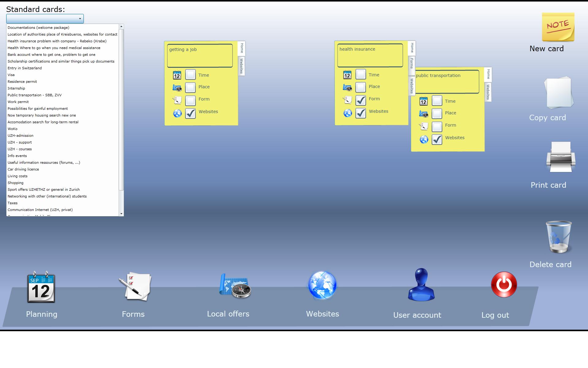Select Internship list entry

pos(62,88)
